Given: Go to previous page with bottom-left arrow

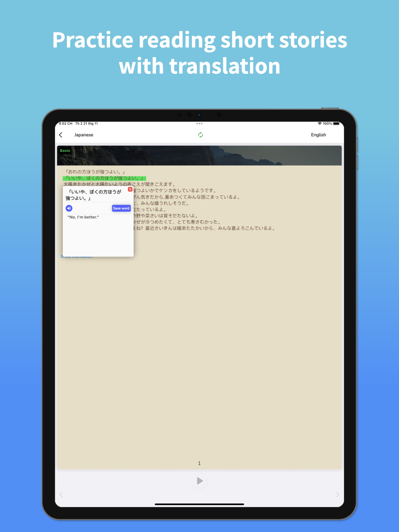Looking at the screenshot, I should click(x=61, y=495).
